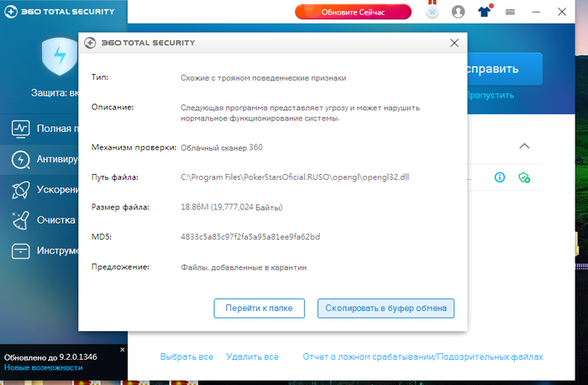Close the main 360 Total Security window
The width and height of the screenshot is (588, 385).
click(x=562, y=12)
